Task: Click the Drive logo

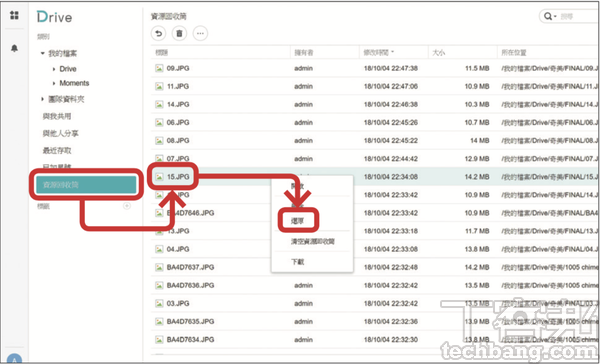Action: [x=54, y=17]
